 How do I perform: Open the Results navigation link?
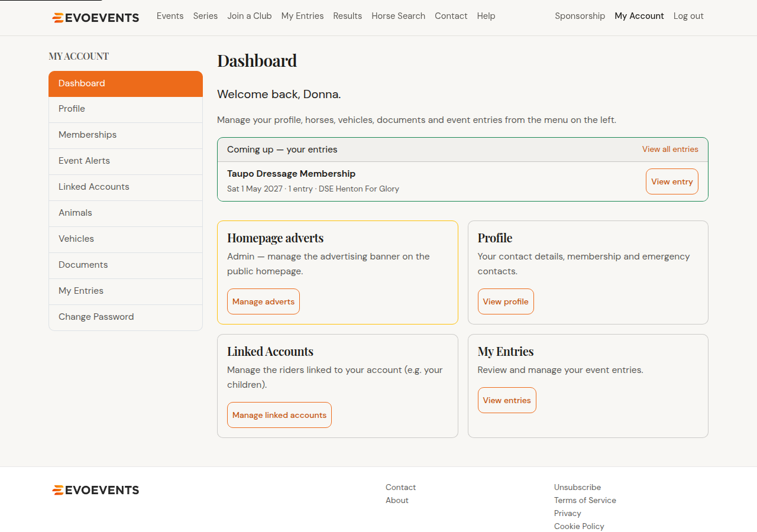tap(347, 16)
